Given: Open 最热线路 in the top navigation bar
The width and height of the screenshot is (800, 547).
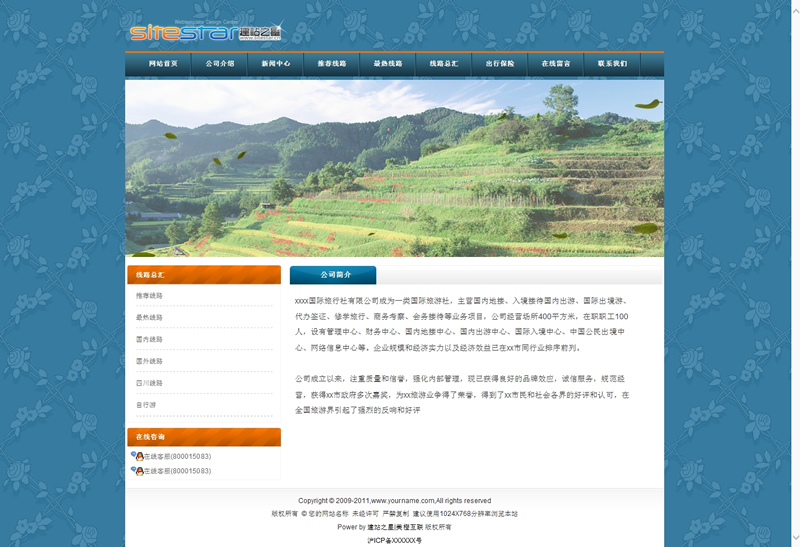Looking at the screenshot, I should click(388, 64).
